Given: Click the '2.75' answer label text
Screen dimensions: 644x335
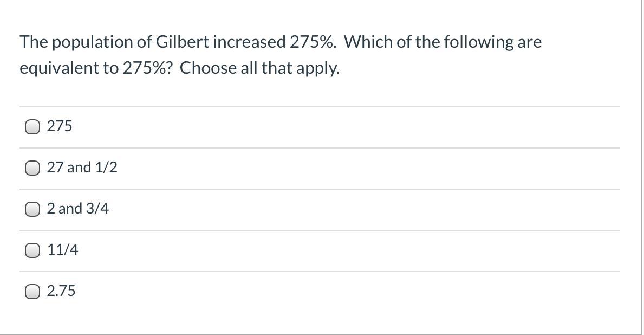Looking at the screenshot, I should tap(61, 291).
